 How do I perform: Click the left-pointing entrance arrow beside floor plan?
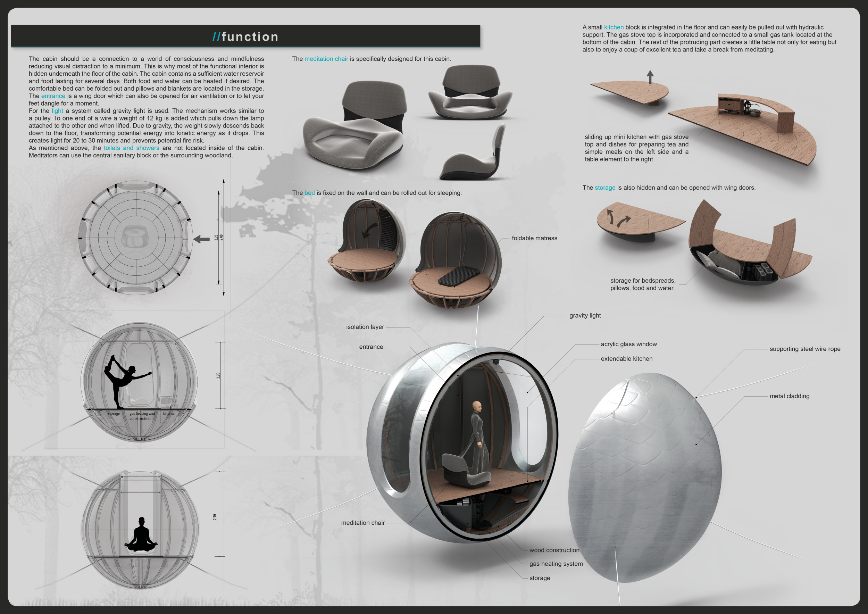tap(201, 239)
